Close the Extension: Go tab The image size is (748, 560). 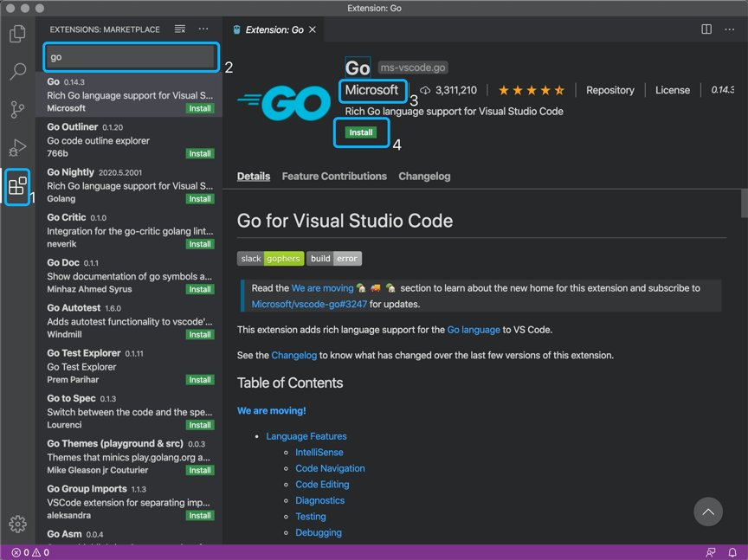tap(313, 29)
